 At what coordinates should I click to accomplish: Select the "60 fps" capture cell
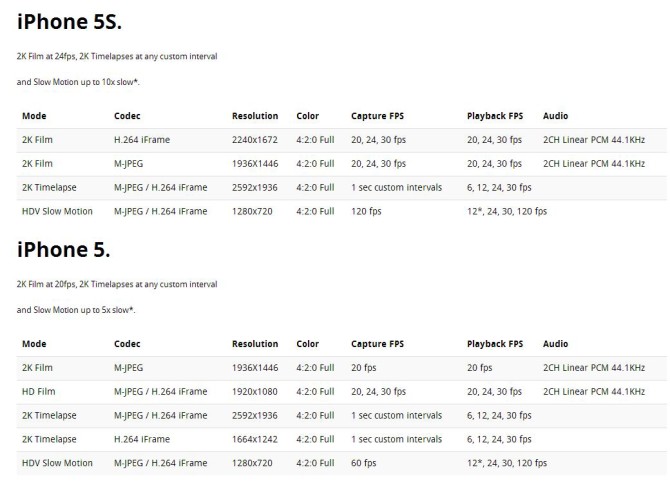(364, 463)
